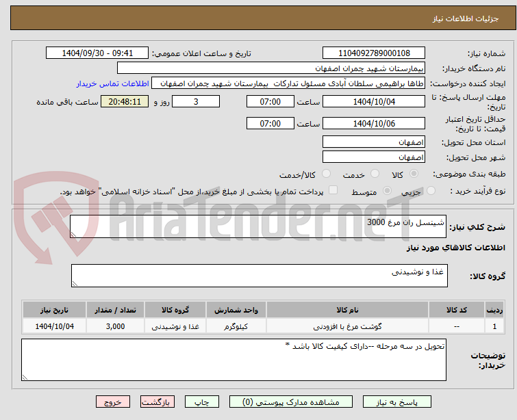Click the heading اطلاعات کالاهای مورد نیاز
Image resolution: width=517 pixels, height=420 pixels.
[455, 248]
